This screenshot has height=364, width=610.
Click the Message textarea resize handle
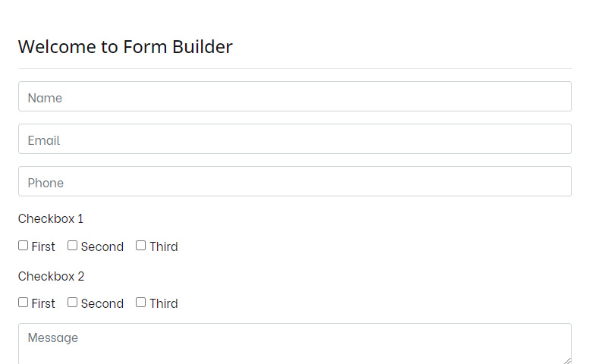567,360
